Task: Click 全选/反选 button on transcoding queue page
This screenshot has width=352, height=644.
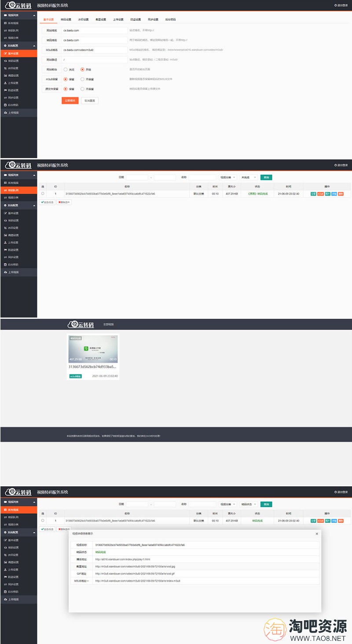Action: coord(47,202)
